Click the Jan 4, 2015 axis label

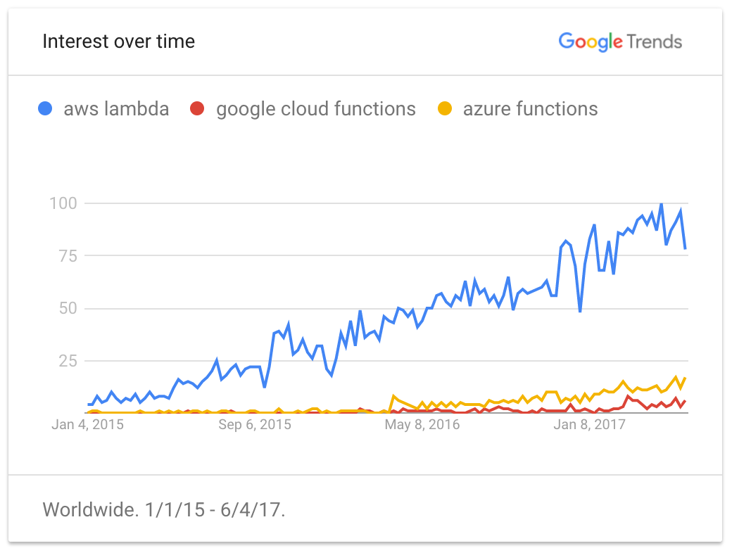[x=87, y=425]
